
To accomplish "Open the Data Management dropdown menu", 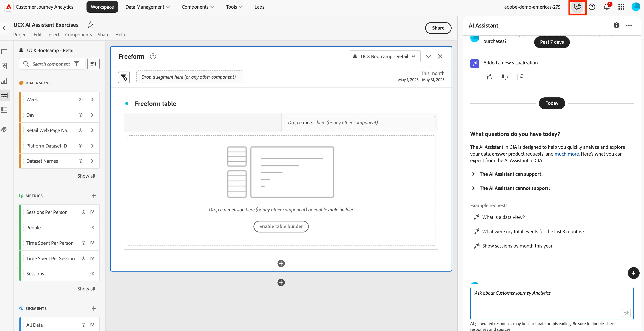I will tap(148, 7).
